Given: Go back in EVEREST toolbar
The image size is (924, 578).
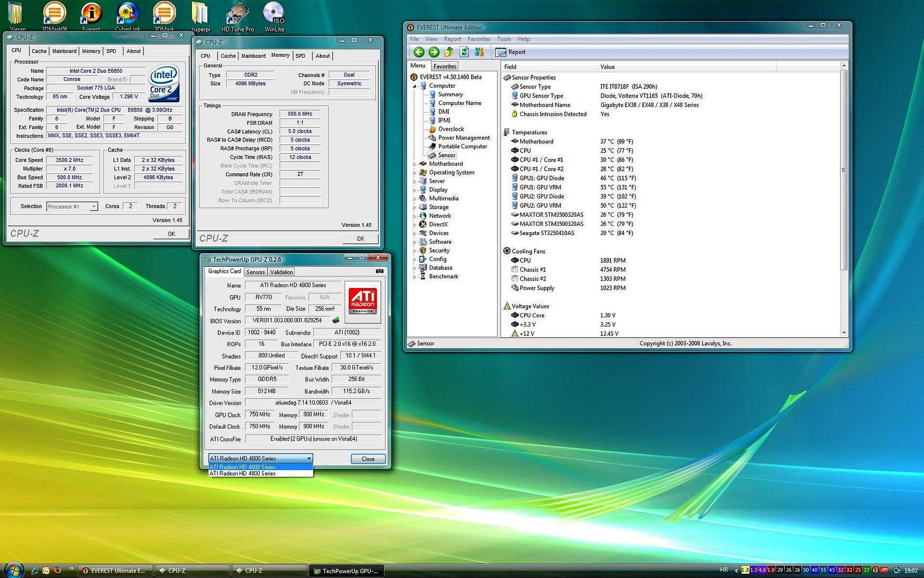Looking at the screenshot, I should click(x=419, y=52).
